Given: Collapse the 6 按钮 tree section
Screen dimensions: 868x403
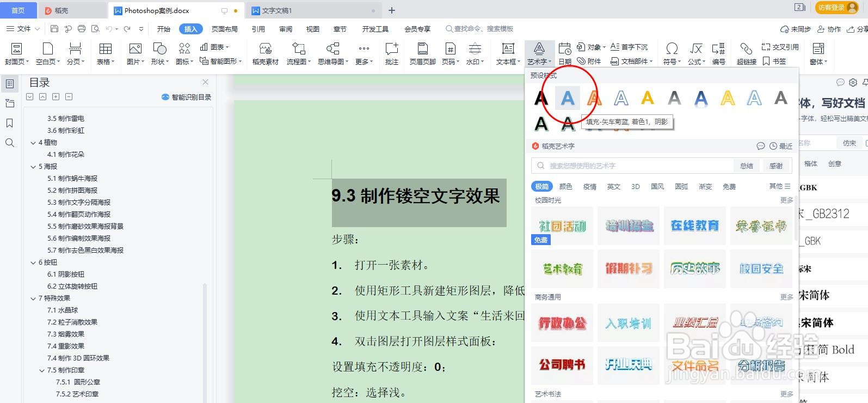Looking at the screenshot, I should 33,262.
